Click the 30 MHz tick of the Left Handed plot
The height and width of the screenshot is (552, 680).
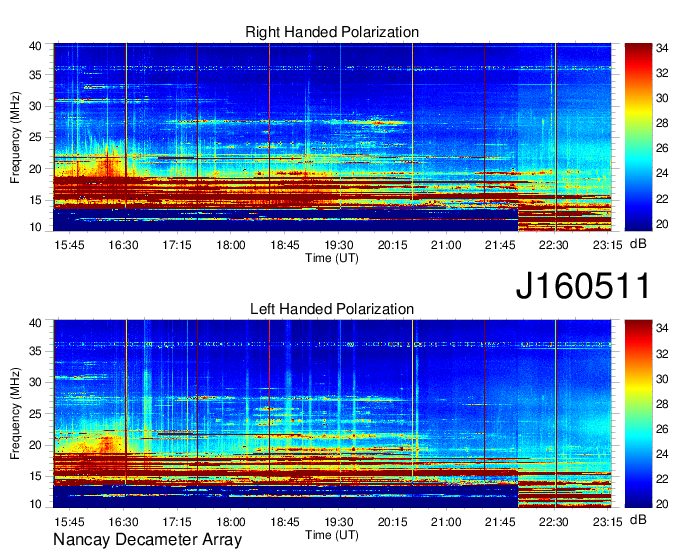[35, 382]
